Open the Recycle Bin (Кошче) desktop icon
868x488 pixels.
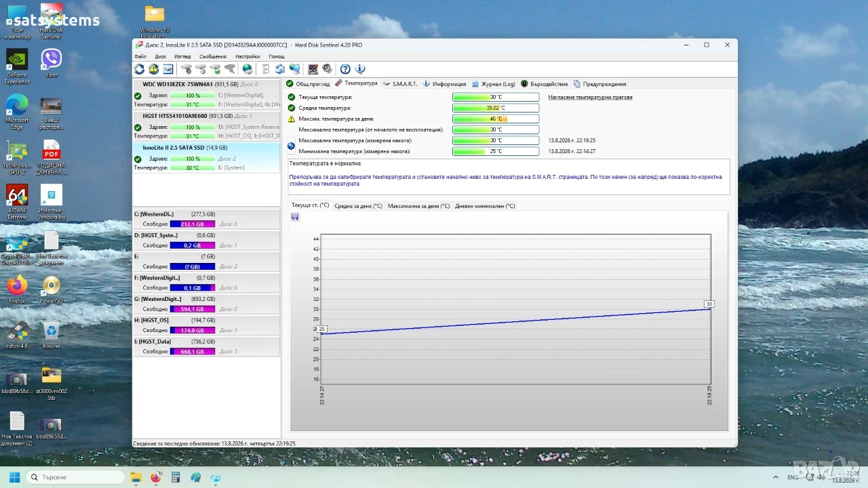point(52,335)
